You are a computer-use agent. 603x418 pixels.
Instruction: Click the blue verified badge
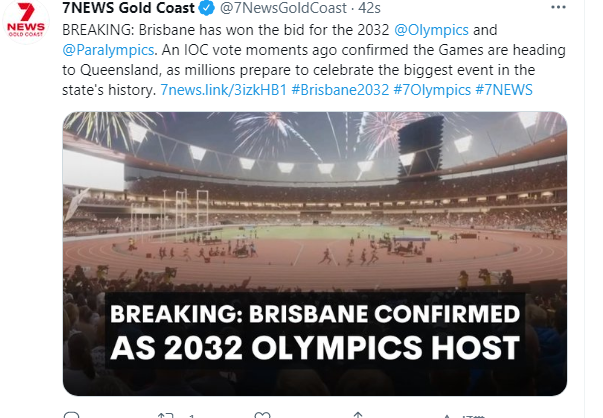[207, 8]
